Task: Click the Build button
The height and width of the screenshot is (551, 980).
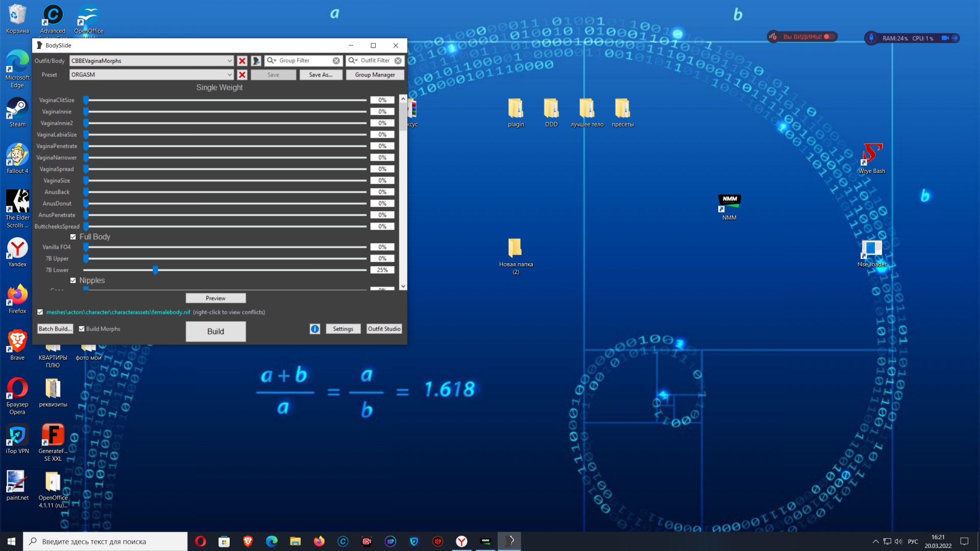Action: click(x=215, y=332)
